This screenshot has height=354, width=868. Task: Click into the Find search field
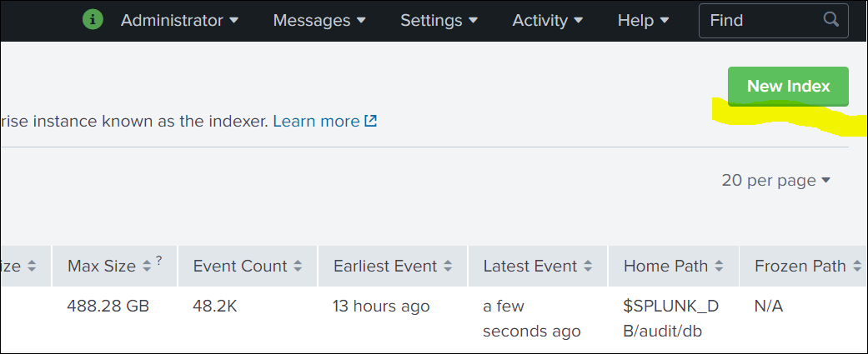[x=759, y=20]
